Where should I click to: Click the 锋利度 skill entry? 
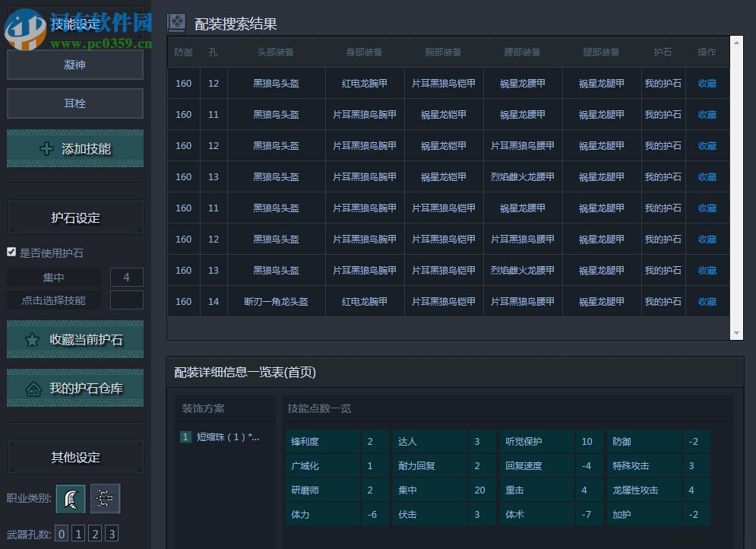point(337,441)
